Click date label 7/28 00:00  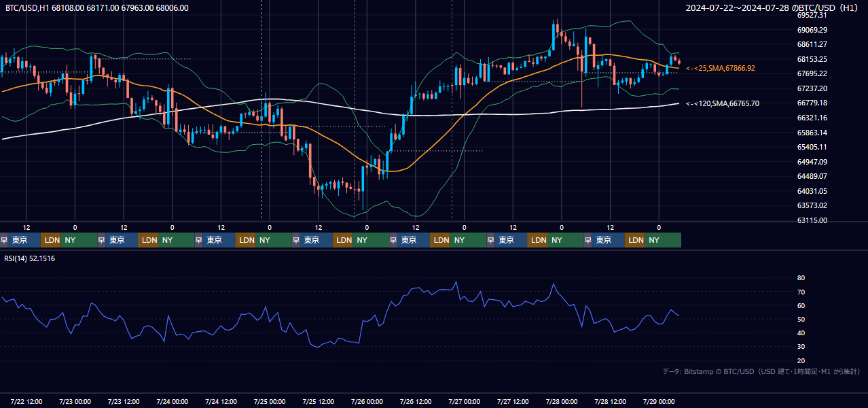click(x=562, y=401)
